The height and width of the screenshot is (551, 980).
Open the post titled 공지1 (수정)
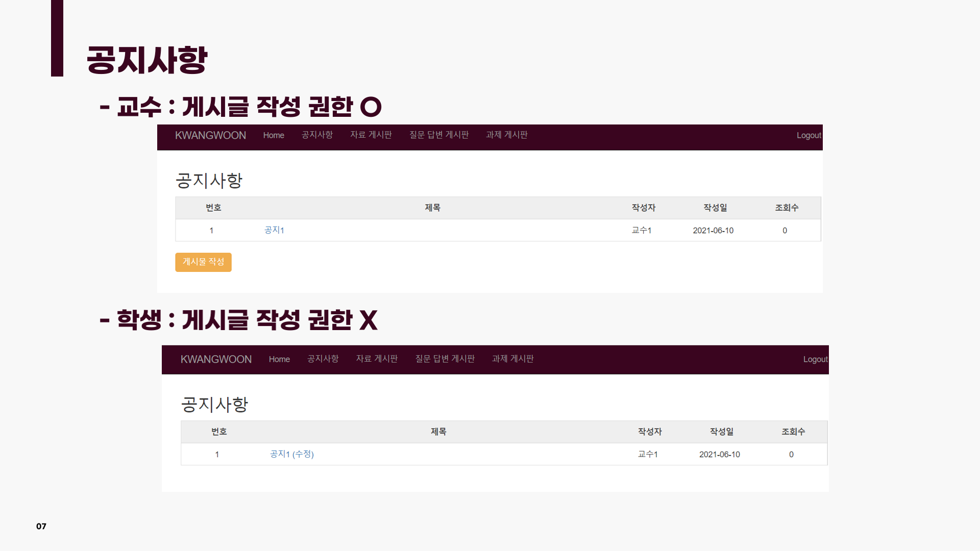click(291, 454)
